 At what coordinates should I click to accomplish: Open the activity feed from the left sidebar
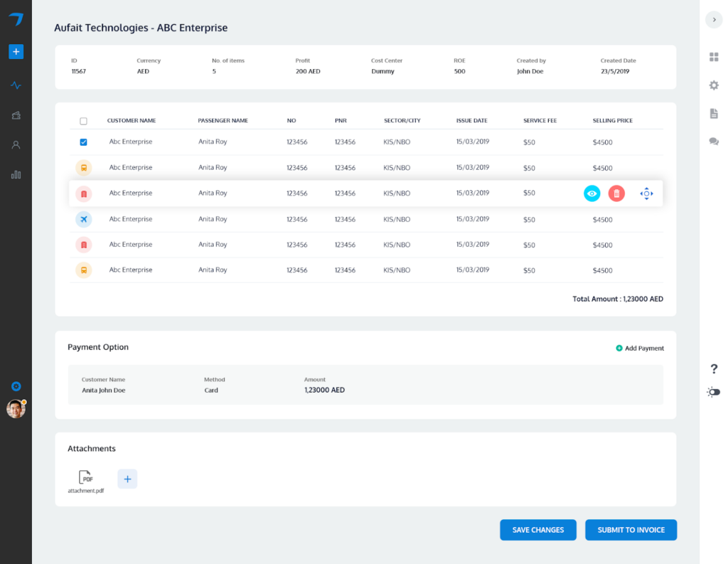tap(16, 85)
